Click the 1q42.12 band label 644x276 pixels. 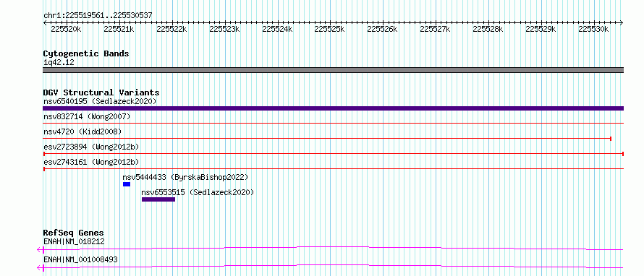point(59,63)
